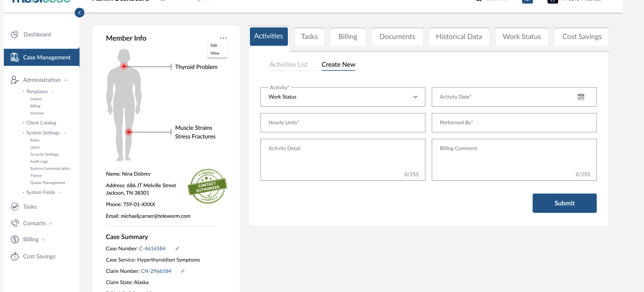
Task: Click the red thyroid marker on body diagram
Action: 124,66
